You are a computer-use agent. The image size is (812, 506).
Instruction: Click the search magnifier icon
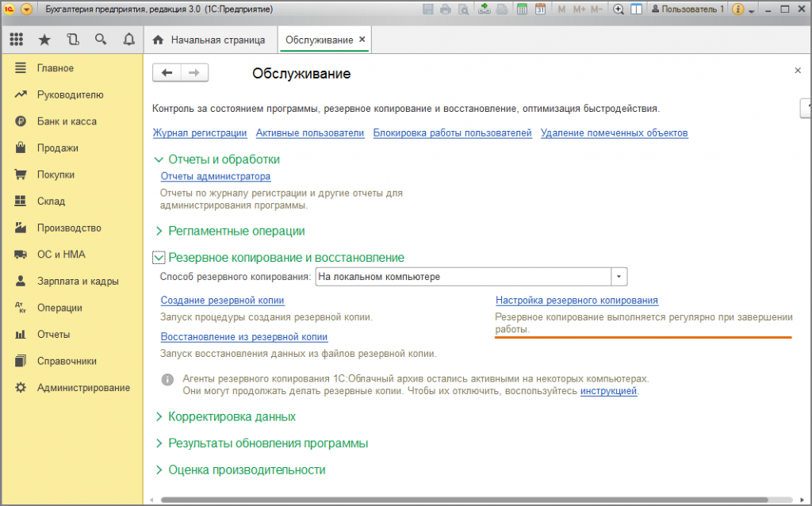coord(101,40)
